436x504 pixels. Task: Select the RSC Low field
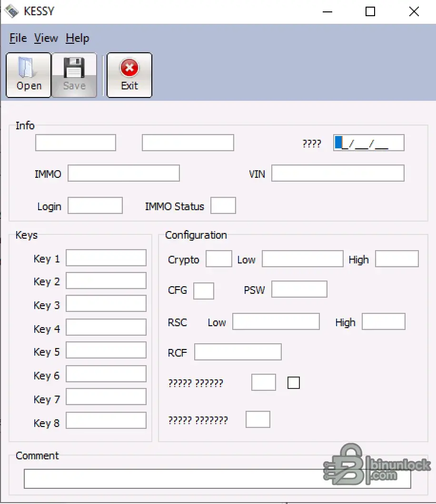coord(276,321)
